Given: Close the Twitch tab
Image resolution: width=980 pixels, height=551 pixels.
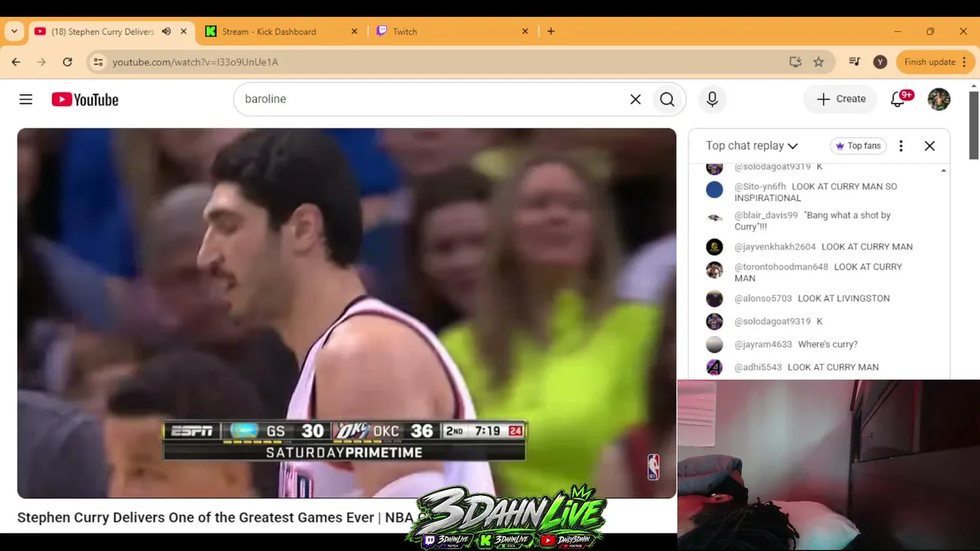Looking at the screenshot, I should point(525,31).
